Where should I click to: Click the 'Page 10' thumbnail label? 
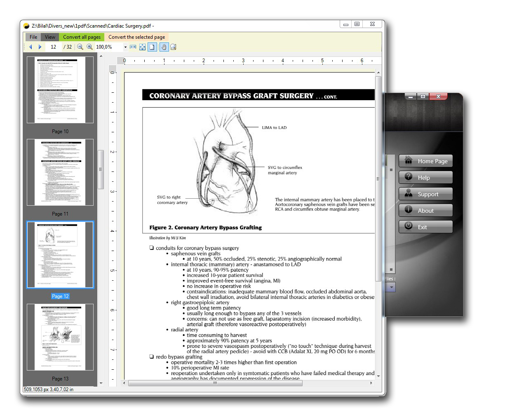pyautogui.click(x=60, y=131)
